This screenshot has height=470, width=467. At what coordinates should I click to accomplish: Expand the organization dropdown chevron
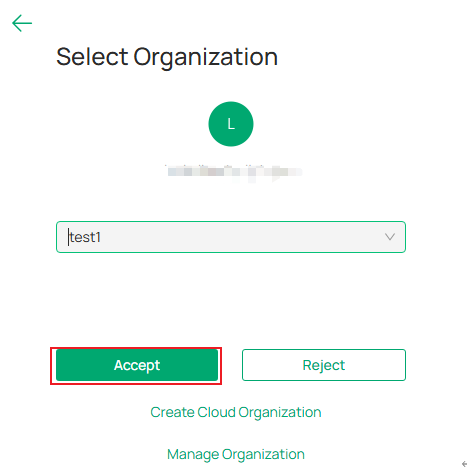(x=390, y=237)
